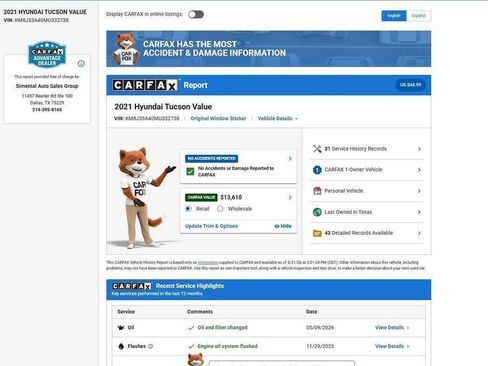Open Update Trim & Options link
The width and height of the screenshot is (488, 366).
[212, 226]
